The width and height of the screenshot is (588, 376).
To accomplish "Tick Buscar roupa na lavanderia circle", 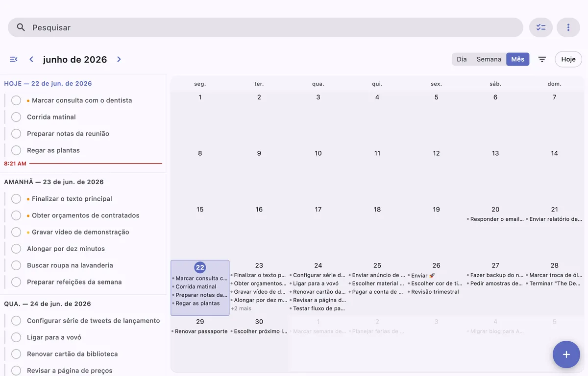I will 16,265.
